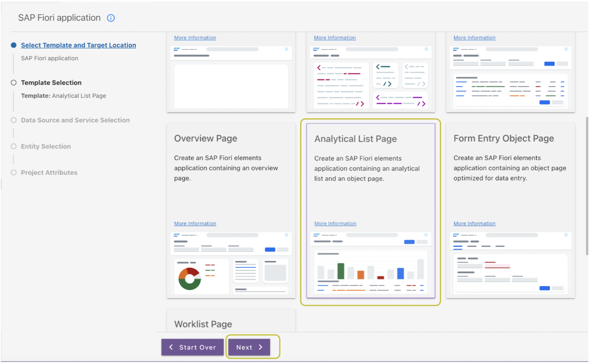592x364 pixels.
Task: Click the Analytical List Page description text
Action: [367, 169]
